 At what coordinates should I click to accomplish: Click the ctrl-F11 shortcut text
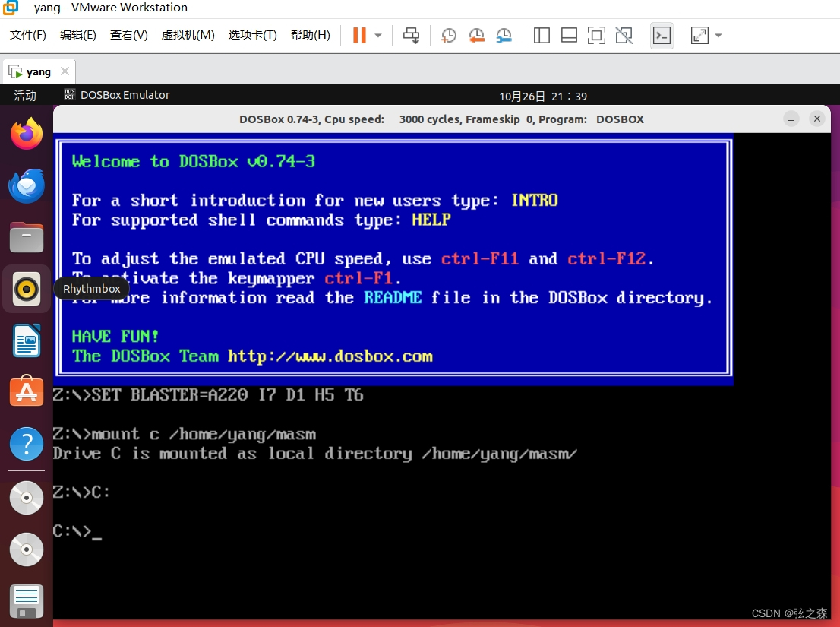[x=479, y=259]
